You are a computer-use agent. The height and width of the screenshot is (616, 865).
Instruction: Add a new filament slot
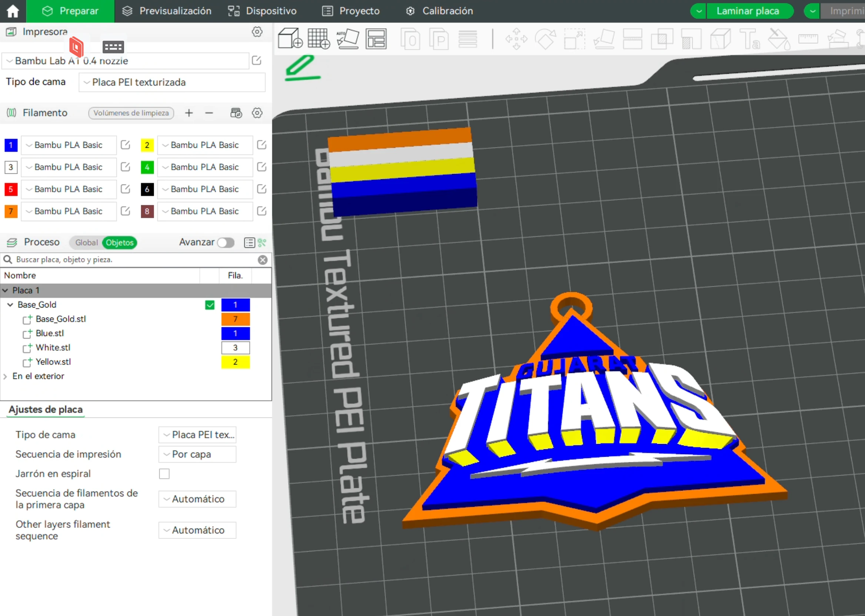189,113
